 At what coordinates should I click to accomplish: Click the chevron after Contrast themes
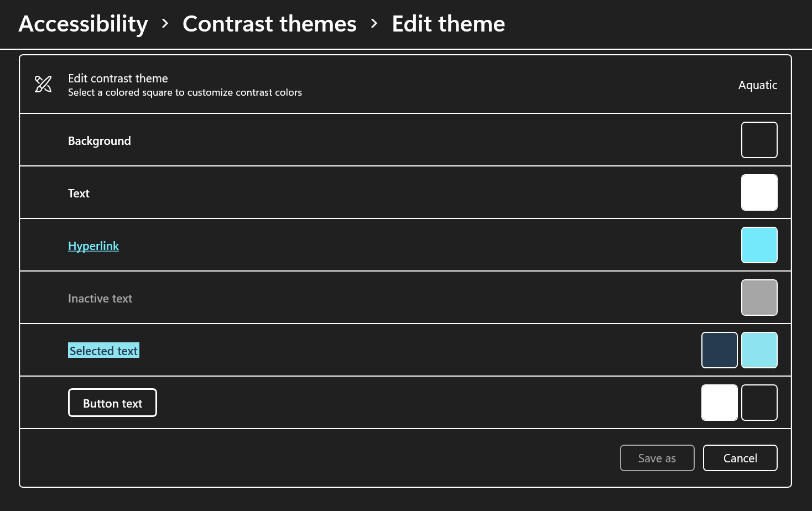pyautogui.click(x=374, y=24)
